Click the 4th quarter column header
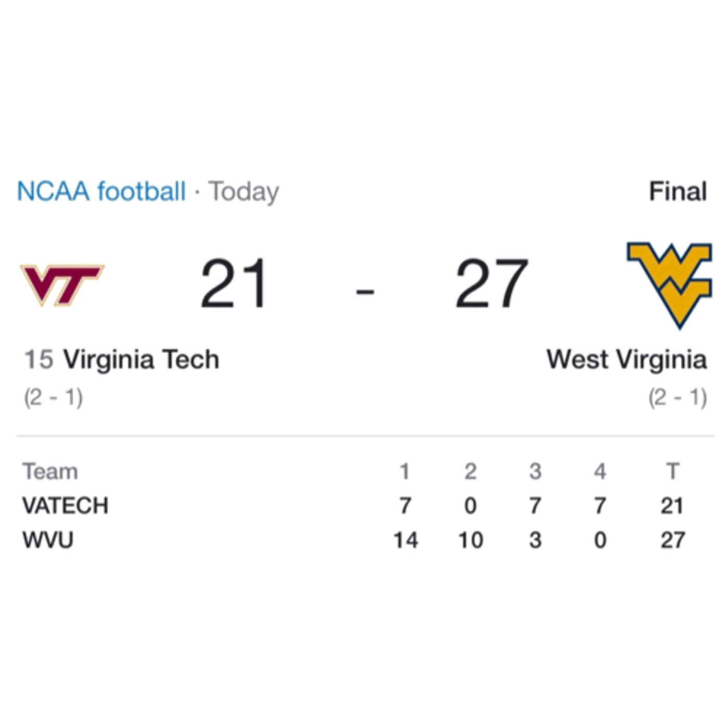728x728 pixels. click(x=600, y=472)
